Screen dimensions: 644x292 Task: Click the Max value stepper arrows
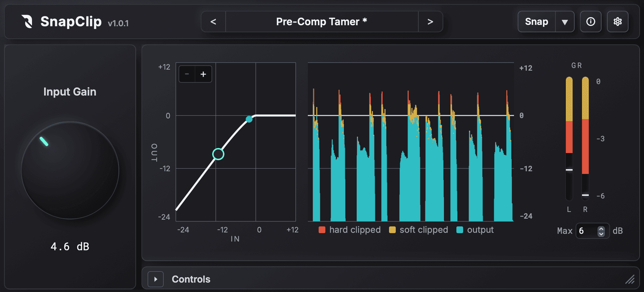[601, 231]
